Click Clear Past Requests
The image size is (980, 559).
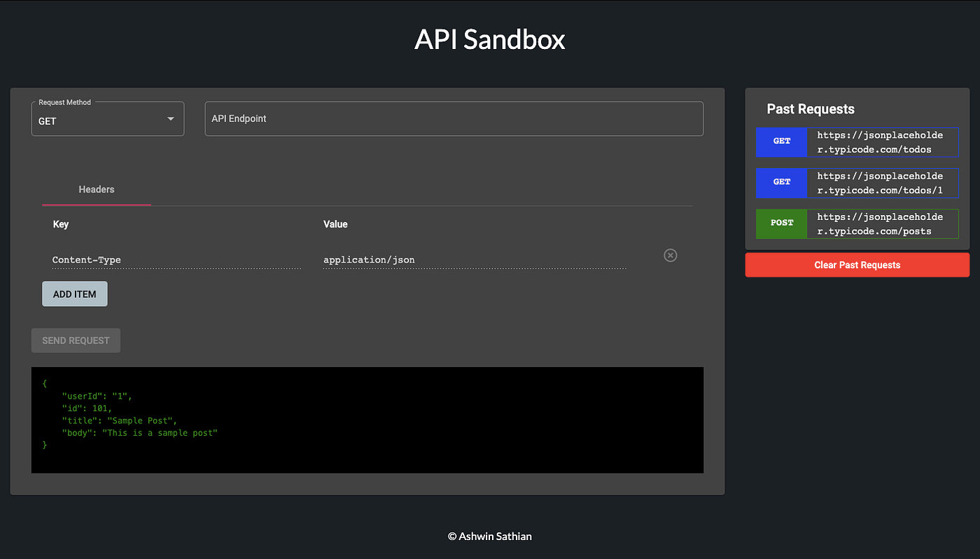point(857,264)
